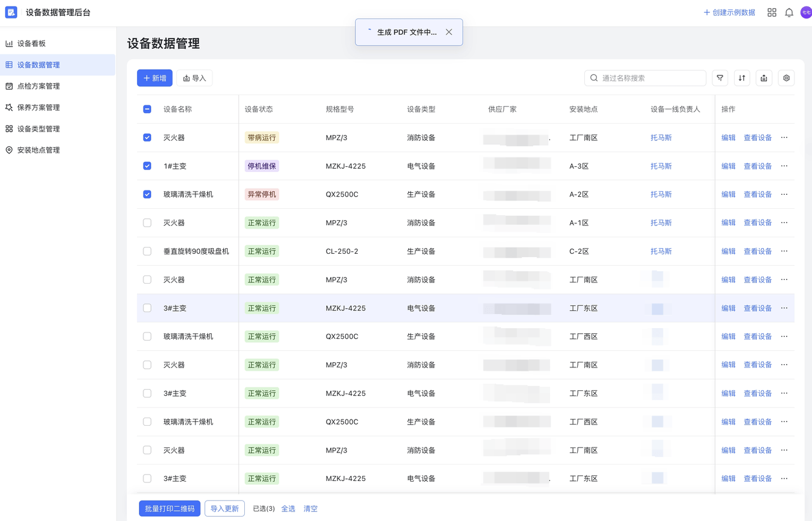This screenshot has width=812, height=521.
Task: Click 批量打印二维码 button
Action: point(169,508)
